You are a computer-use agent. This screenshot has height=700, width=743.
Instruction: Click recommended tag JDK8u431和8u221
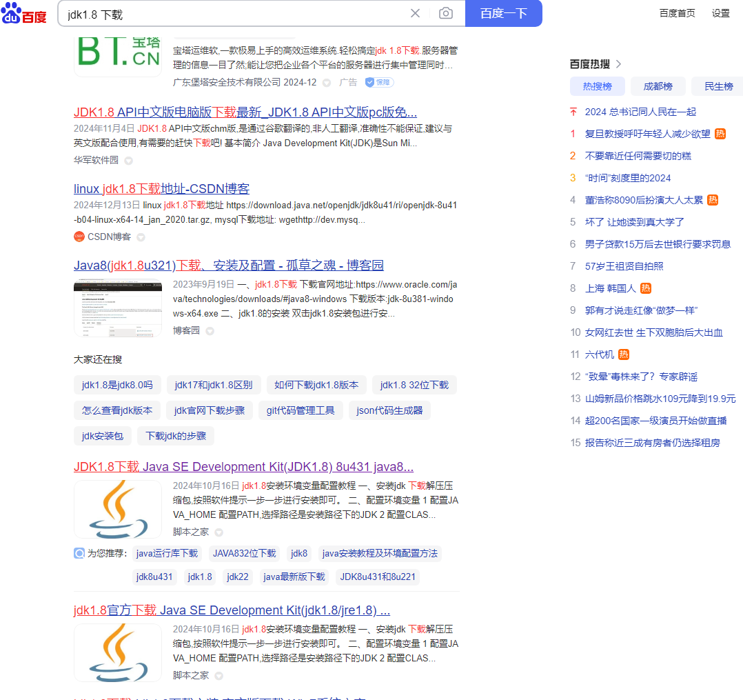click(x=377, y=577)
